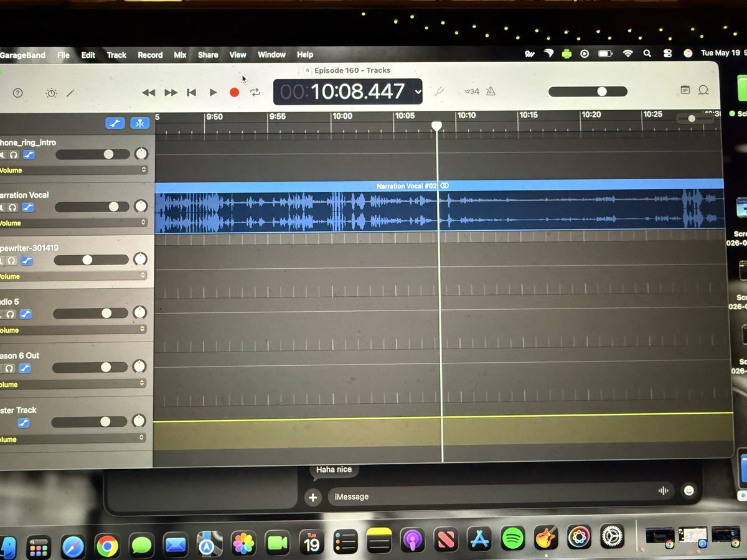Viewport: 747px width, 560px height.
Task: Toggle the Metronome button
Action: tap(491, 91)
